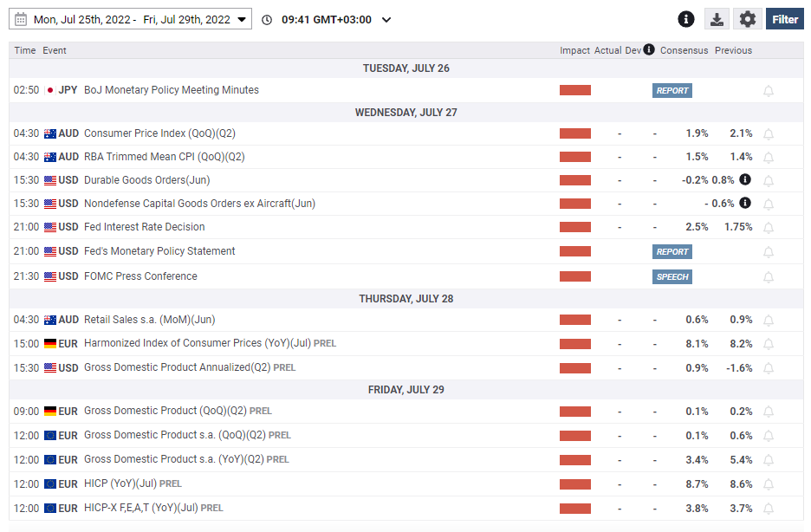Click red impact bar for BoJ Meeting Minutes

(575, 90)
